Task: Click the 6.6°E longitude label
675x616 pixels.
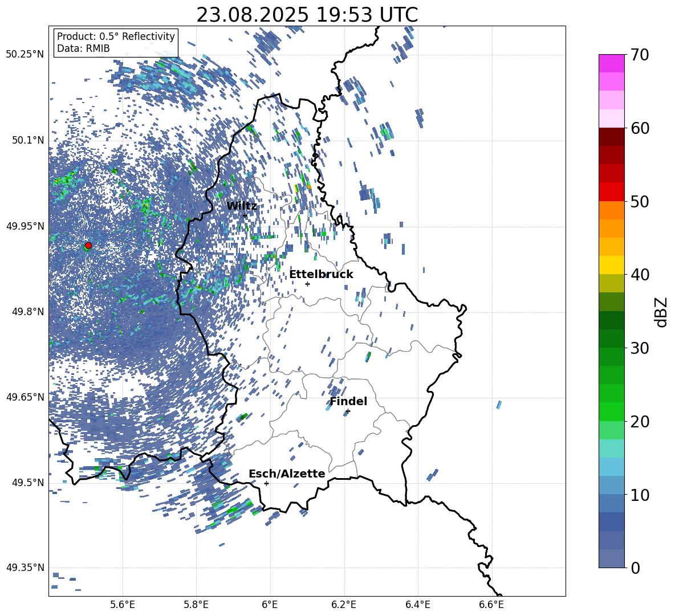Action: pos(491,605)
